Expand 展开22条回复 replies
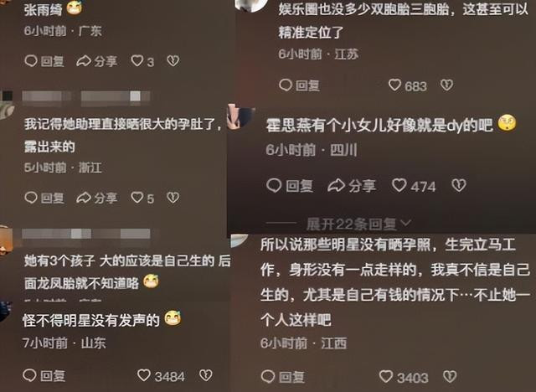Screen dimensions: 536x392 click(x=358, y=224)
